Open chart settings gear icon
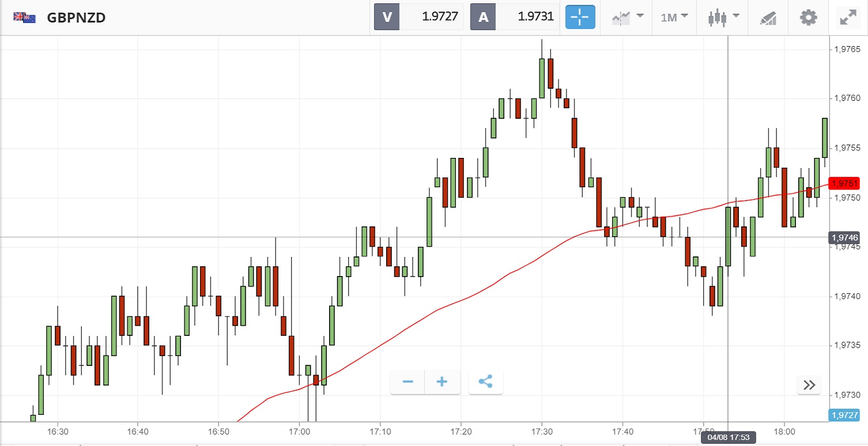Screen dimensions: 868x446 click(809, 17)
